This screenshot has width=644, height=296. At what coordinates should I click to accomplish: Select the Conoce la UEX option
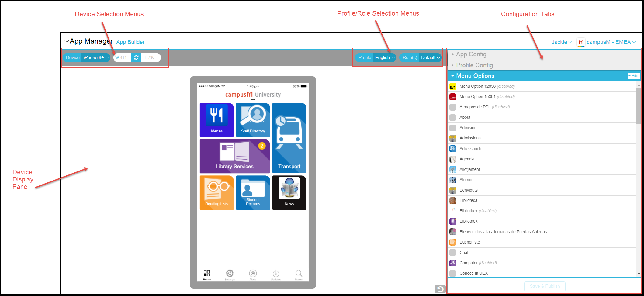(542, 273)
